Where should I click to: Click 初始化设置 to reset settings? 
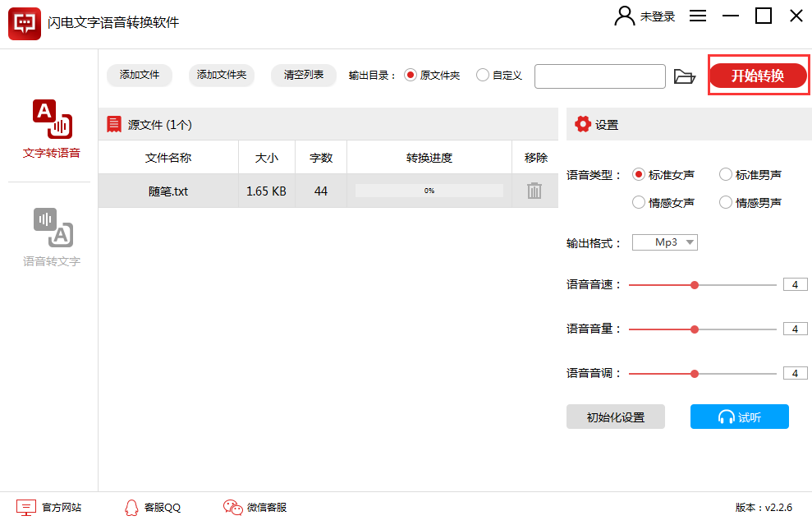point(615,417)
